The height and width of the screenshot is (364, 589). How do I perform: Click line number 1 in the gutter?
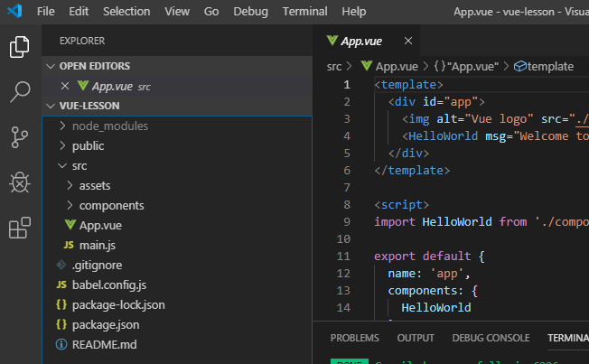(x=347, y=85)
